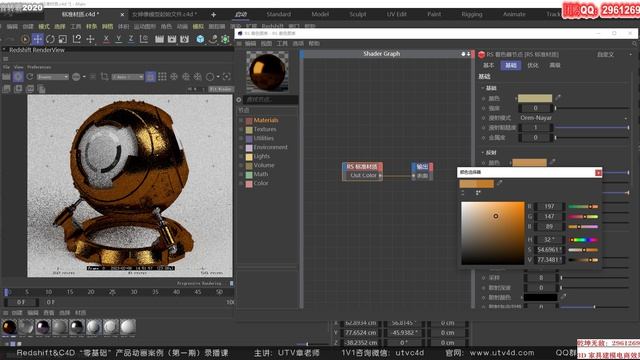Click the spline pen tool icon
The height and width of the screenshot is (360, 640).
[x=213, y=39]
